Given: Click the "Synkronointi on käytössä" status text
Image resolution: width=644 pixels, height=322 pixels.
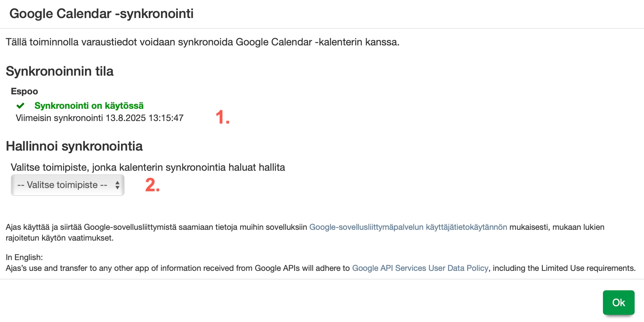Looking at the screenshot, I should pyautogui.click(x=89, y=106).
